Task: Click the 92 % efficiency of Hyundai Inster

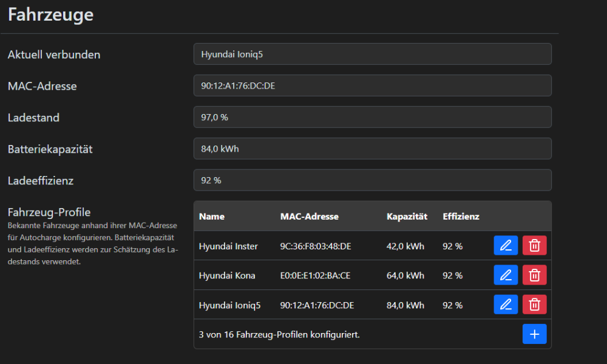Action: tap(453, 246)
